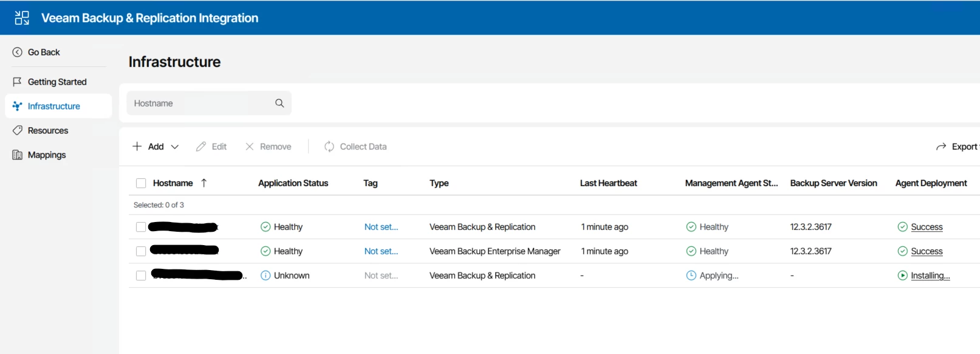
Task: Expand the Add dropdown chevron
Action: (175, 147)
